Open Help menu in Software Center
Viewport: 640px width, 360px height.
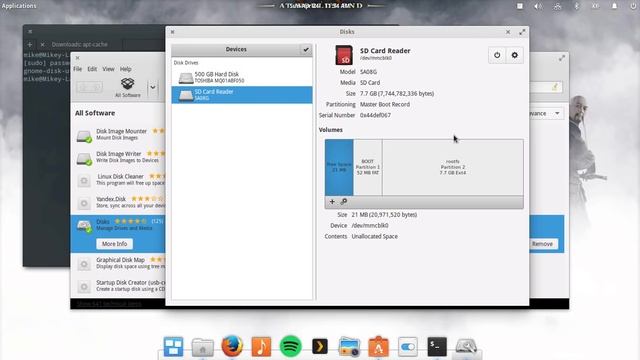pos(125,69)
